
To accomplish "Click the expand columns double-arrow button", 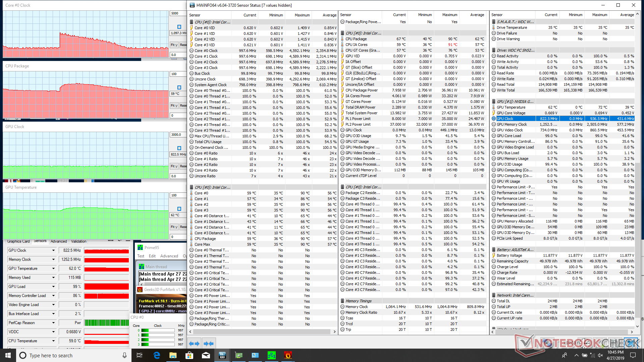I will 194,344.
